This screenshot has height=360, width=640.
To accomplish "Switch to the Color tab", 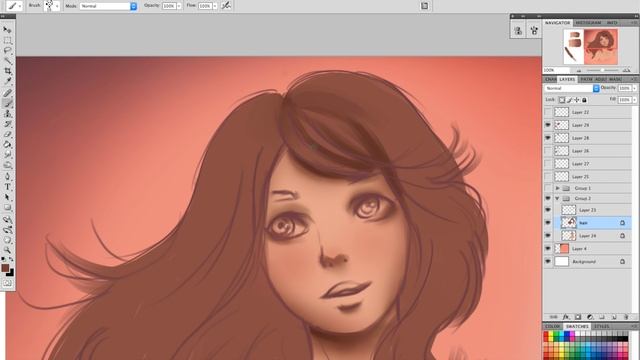I will coord(553,327).
